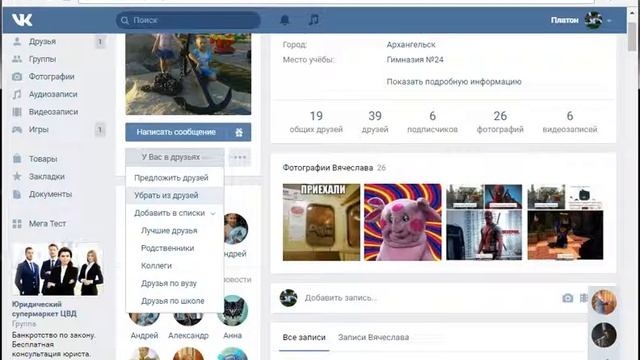This screenshot has width=640, height=360.
Task: Switch to the Все записи tab
Action: click(x=304, y=338)
